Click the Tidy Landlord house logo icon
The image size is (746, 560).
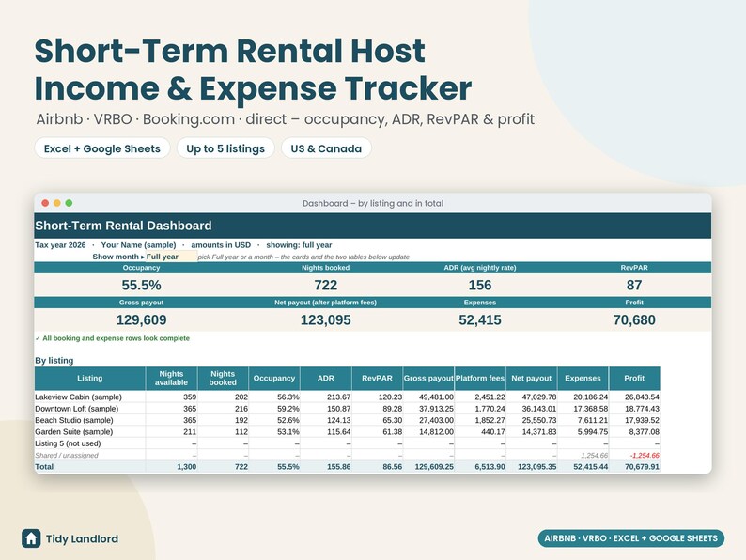click(x=31, y=538)
